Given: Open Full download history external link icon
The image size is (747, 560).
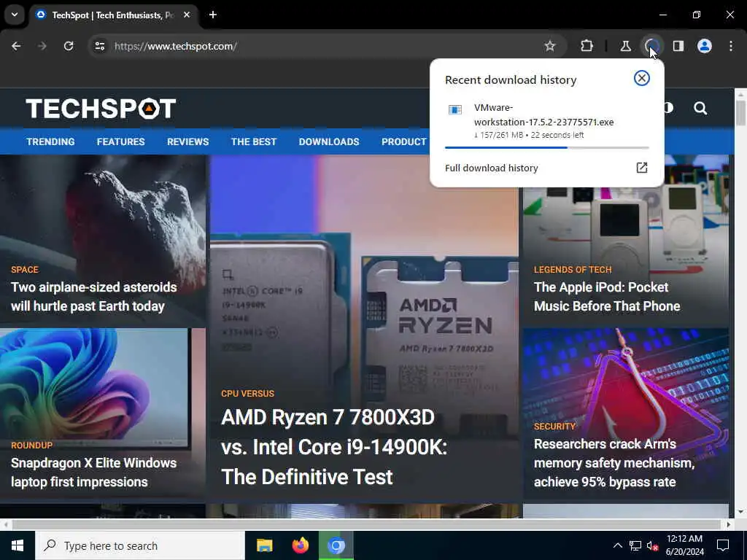Looking at the screenshot, I should (x=642, y=168).
